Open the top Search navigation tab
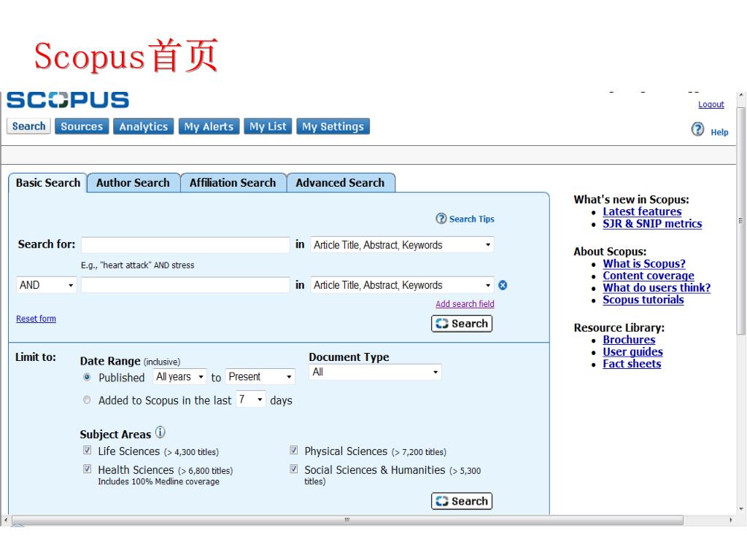The height and width of the screenshot is (560, 747). (x=28, y=126)
